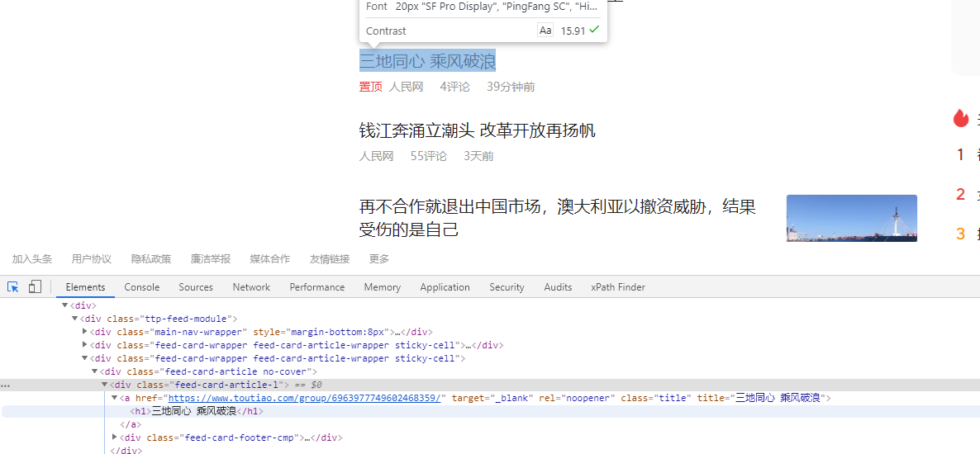The image size is (980, 454).
Task: Switch to the Application tab
Action: 445,287
